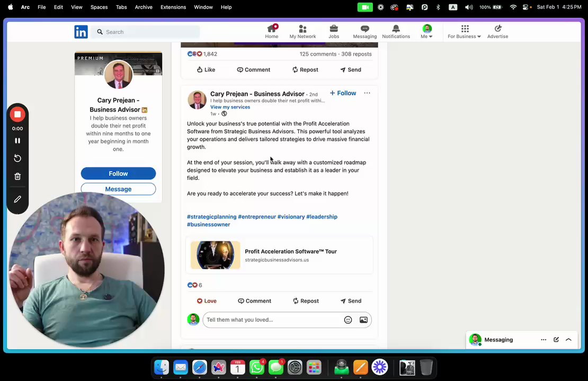This screenshot has width=588, height=381.
Task: Open Cary Prejean - Business Advisor post name
Action: point(257,94)
